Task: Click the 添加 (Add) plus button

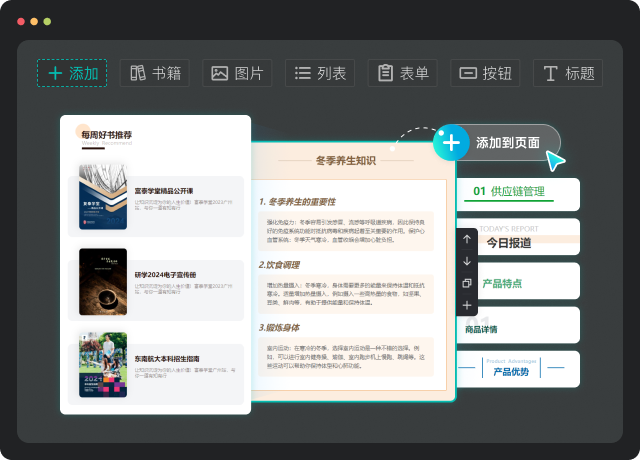Action: coord(72,73)
